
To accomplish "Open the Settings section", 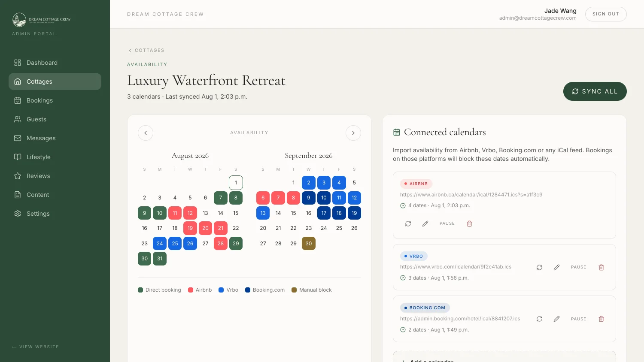I will (x=55, y=214).
